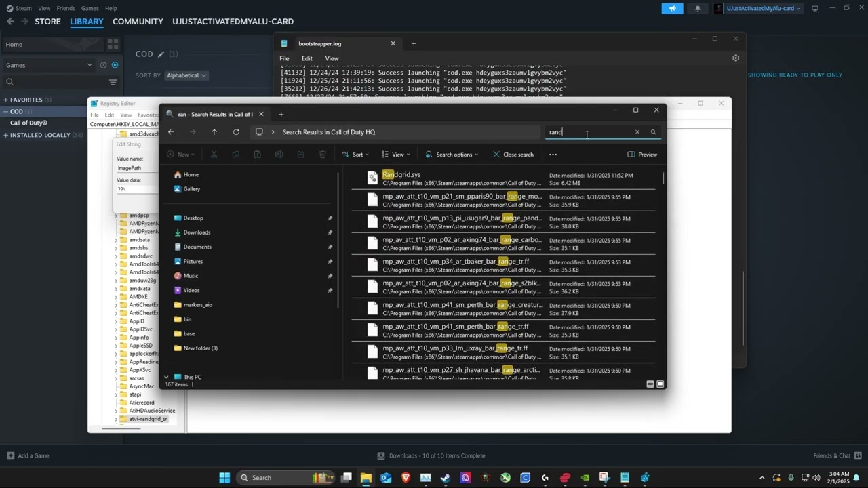The height and width of the screenshot is (488, 868).
Task: Toggle Steam recent activity clock filter
Action: pyautogui.click(x=103, y=65)
